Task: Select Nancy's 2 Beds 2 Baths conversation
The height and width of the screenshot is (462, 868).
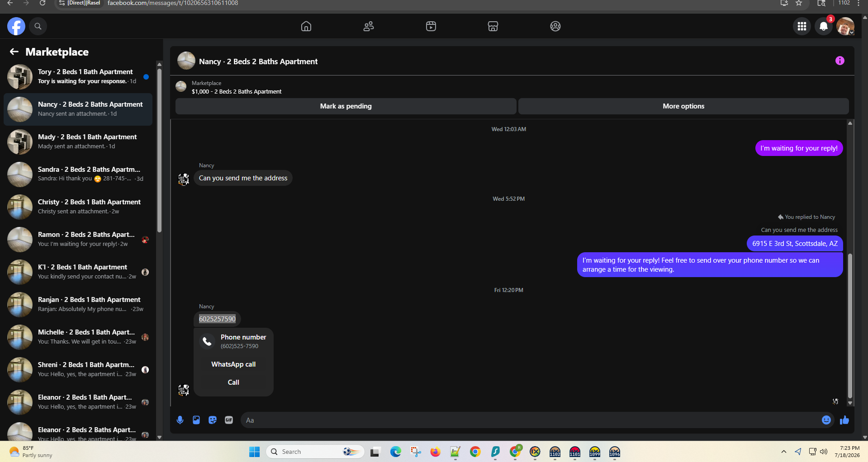Action: (x=78, y=109)
